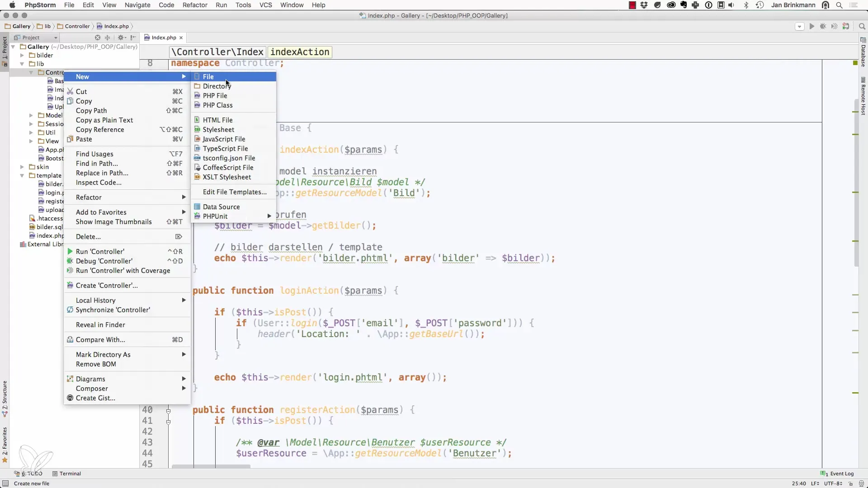Click the Diagrams icon

click(70, 379)
